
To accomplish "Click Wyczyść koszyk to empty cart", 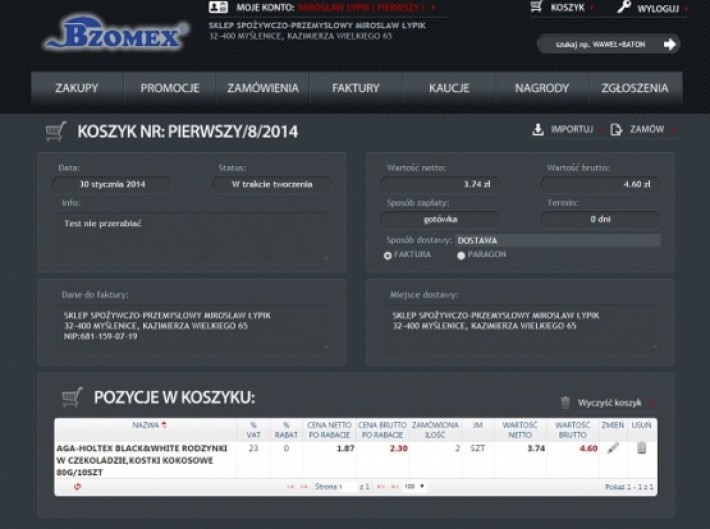I will [608, 402].
